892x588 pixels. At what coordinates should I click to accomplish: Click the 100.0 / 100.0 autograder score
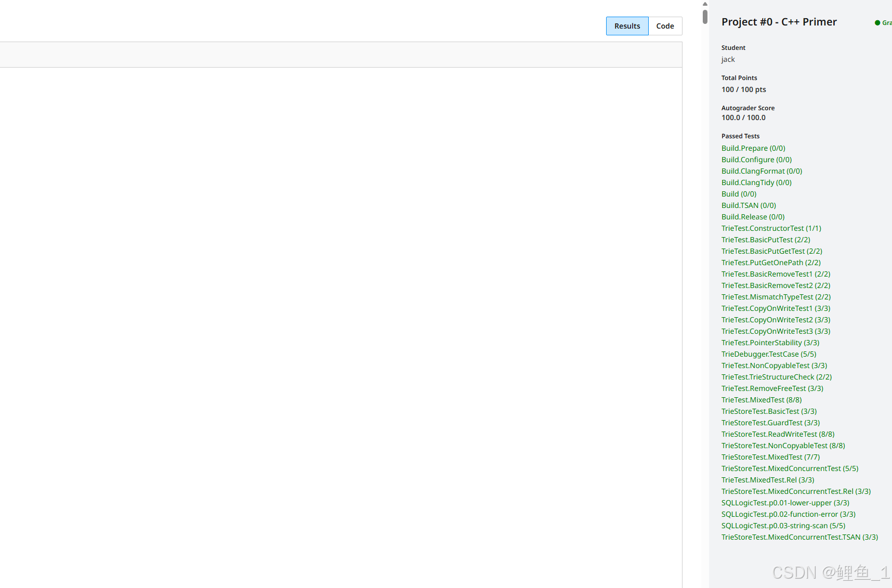(x=743, y=117)
